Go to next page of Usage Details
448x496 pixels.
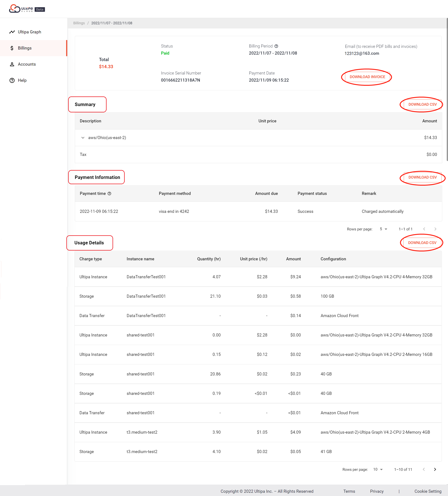(435, 469)
